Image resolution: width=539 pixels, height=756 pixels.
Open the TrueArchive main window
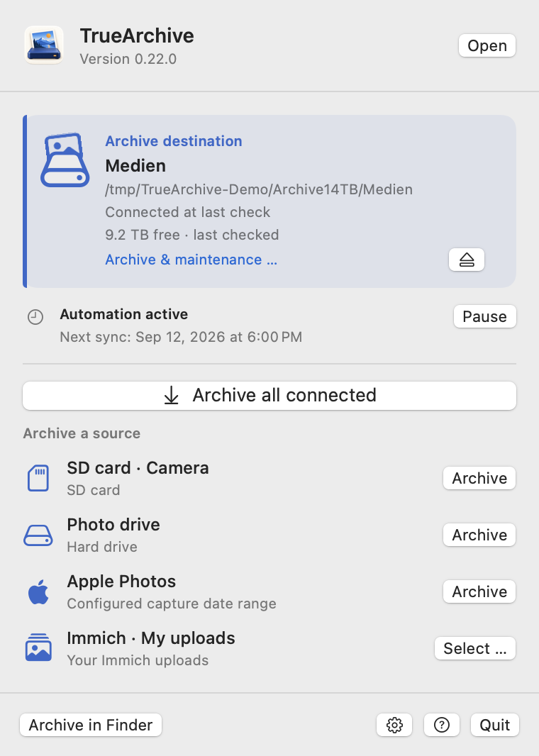pos(487,45)
